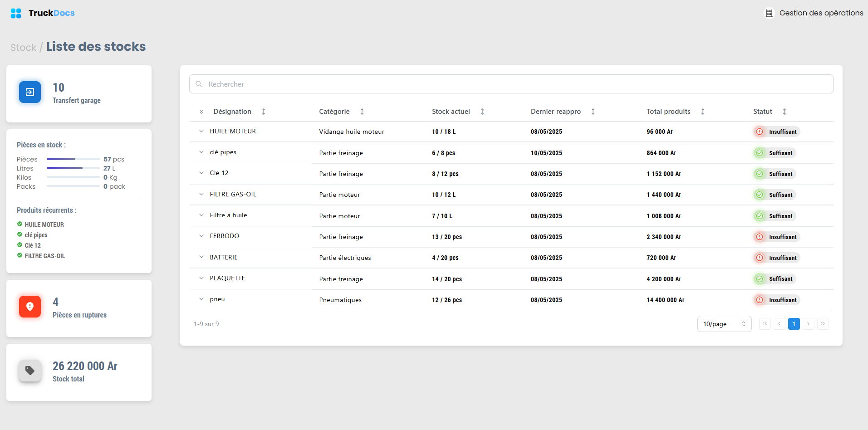The height and width of the screenshot is (430, 868).
Task: Sort table by Stock actuel arrows
Action: [482, 112]
